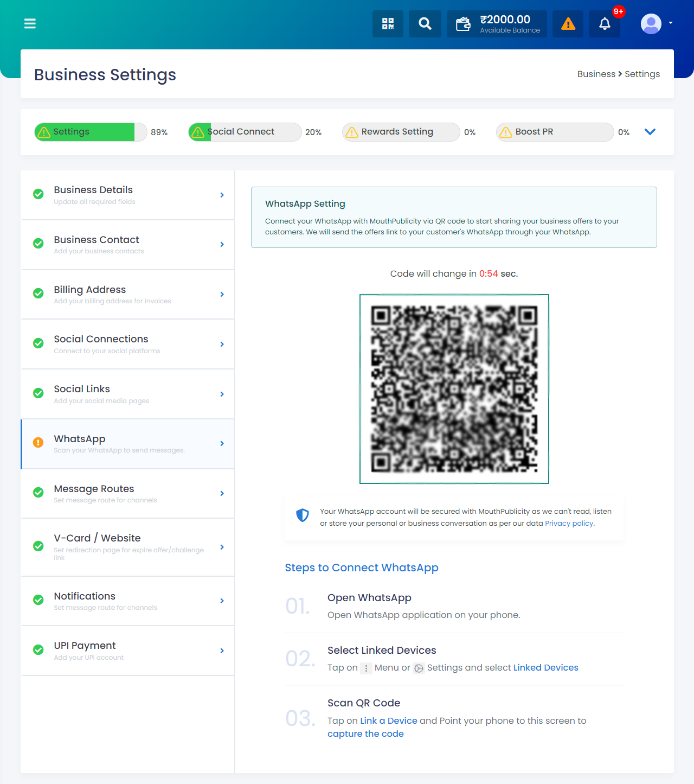Open the hamburger menu
Screen dimensions: 694x784
(30, 23)
